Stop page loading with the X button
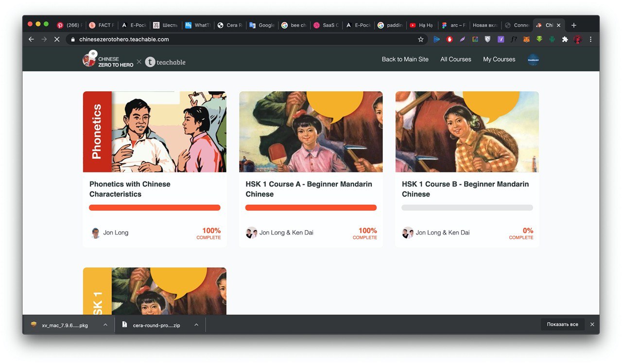Viewport: 622px width, 364px height. (57, 39)
